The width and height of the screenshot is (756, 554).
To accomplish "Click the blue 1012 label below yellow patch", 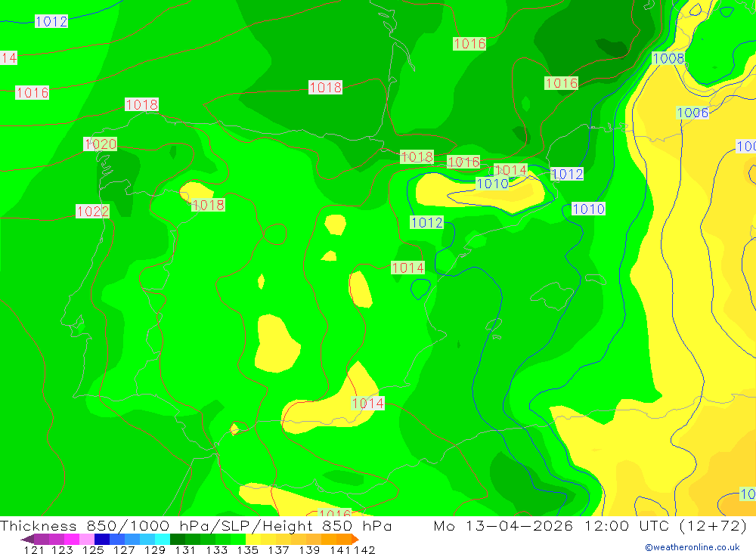I will point(426,222).
